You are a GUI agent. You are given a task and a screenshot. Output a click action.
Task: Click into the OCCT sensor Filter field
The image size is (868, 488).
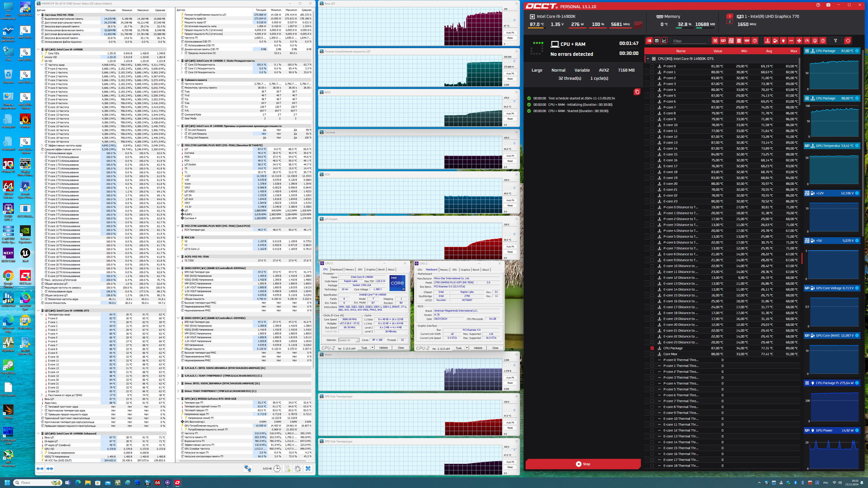(x=689, y=41)
